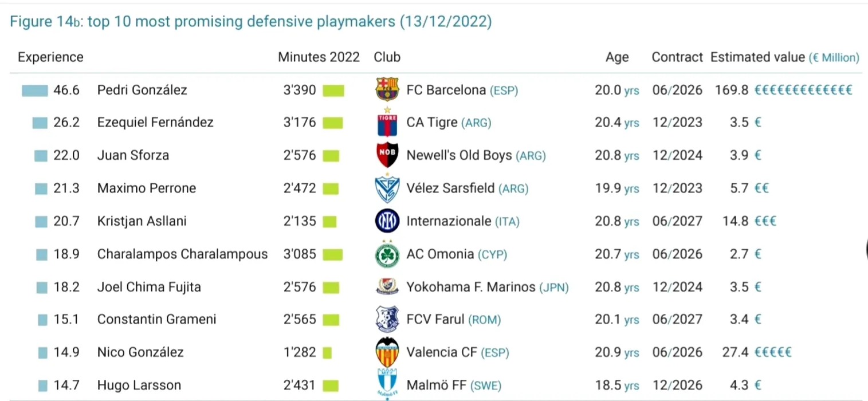Sort by the Experience column header
Viewport: 868px width, 401px height.
[50, 57]
